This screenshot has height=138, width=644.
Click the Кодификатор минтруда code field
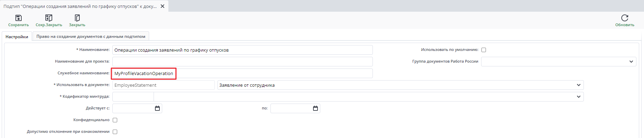tap(133, 97)
